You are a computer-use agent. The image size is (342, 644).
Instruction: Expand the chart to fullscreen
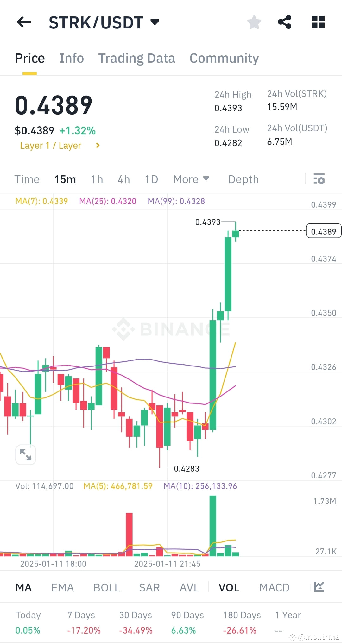click(x=25, y=454)
